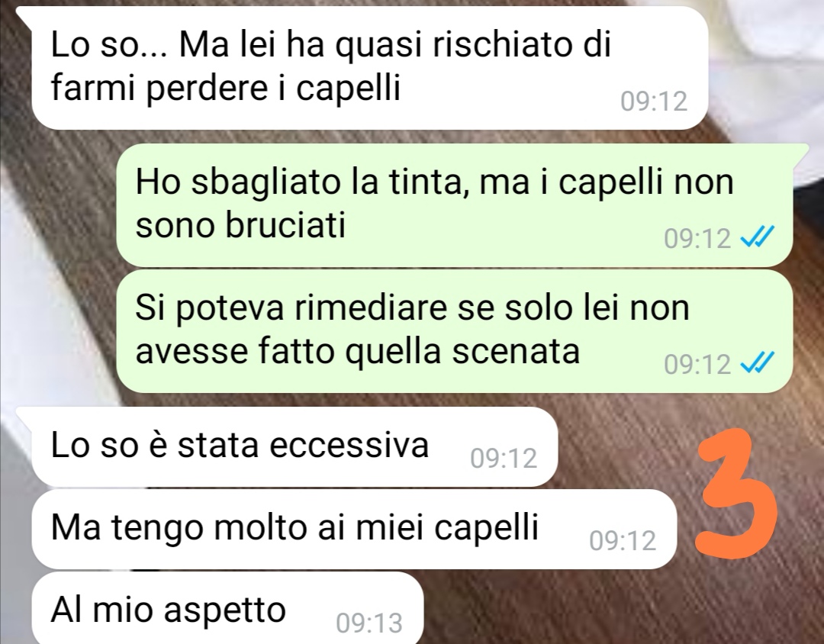Click 09:12 timestamp next to 'eccessiva'
Image resolution: width=824 pixels, height=644 pixels.
click(504, 458)
